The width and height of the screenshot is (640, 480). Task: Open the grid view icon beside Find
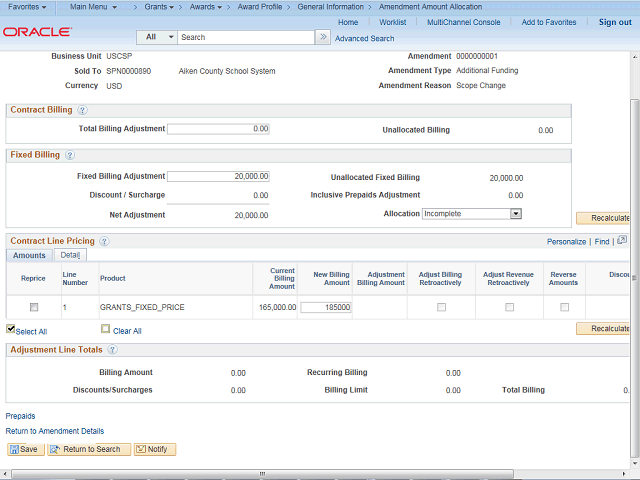(x=621, y=241)
